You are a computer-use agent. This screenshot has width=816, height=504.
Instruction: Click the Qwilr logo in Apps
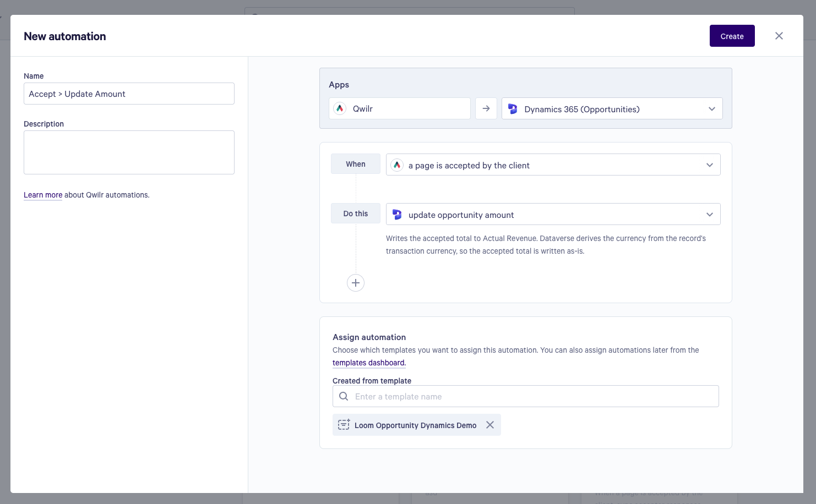pos(340,108)
